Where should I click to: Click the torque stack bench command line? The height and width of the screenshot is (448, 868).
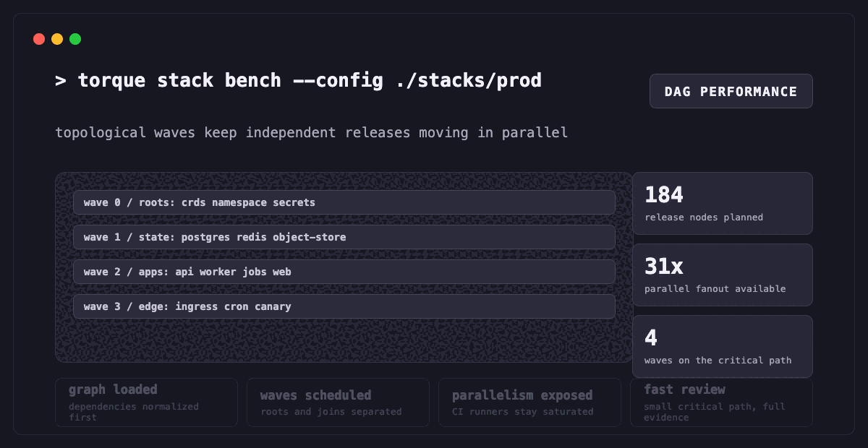(x=298, y=80)
